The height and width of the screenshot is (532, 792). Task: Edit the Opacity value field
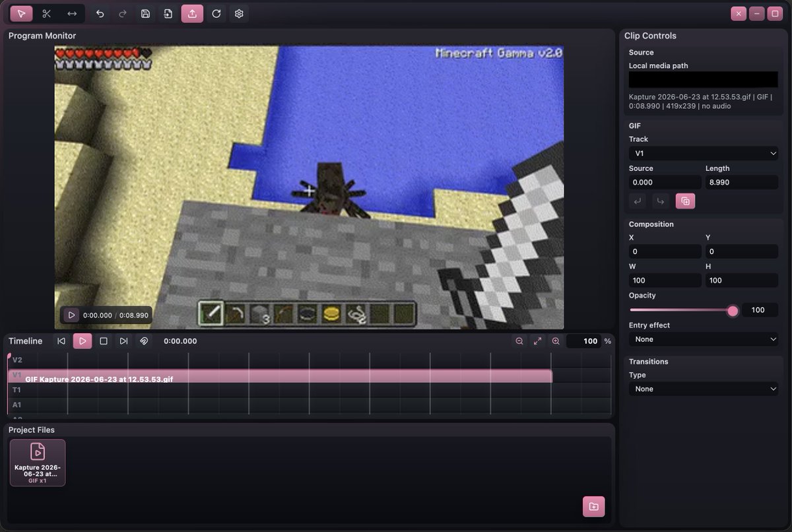(x=760, y=310)
